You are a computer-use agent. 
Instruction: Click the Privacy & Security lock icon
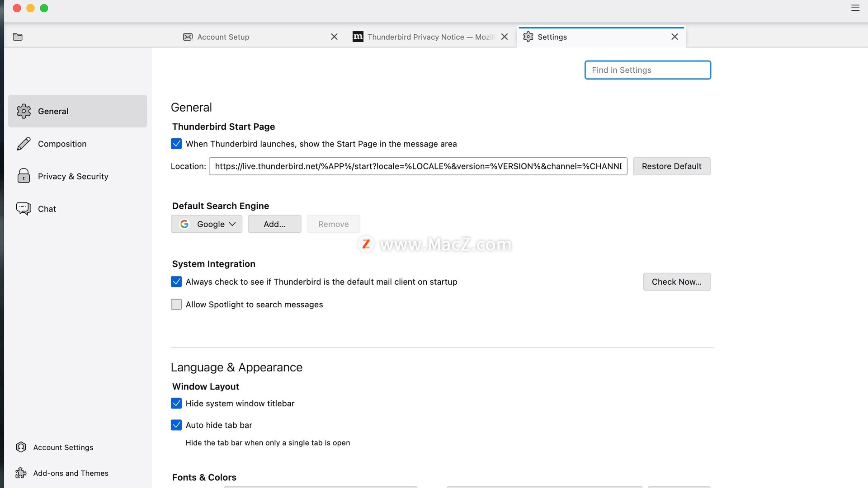24,176
